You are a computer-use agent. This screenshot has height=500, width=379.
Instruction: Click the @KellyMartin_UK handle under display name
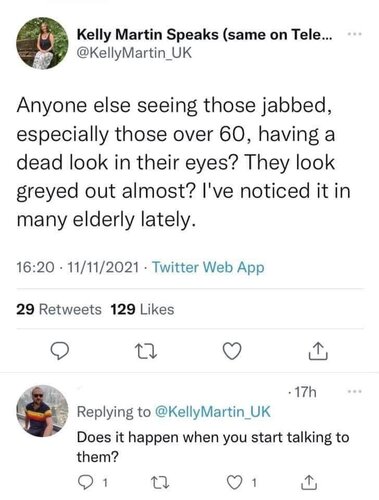click(134, 53)
